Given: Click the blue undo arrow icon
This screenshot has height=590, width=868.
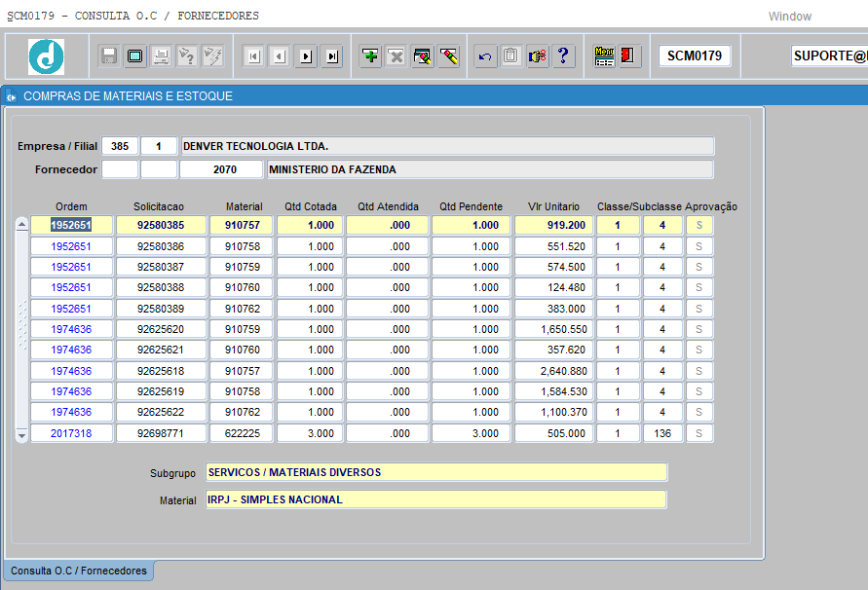Looking at the screenshot, I should pyautogui.click(x=485, y=56).
